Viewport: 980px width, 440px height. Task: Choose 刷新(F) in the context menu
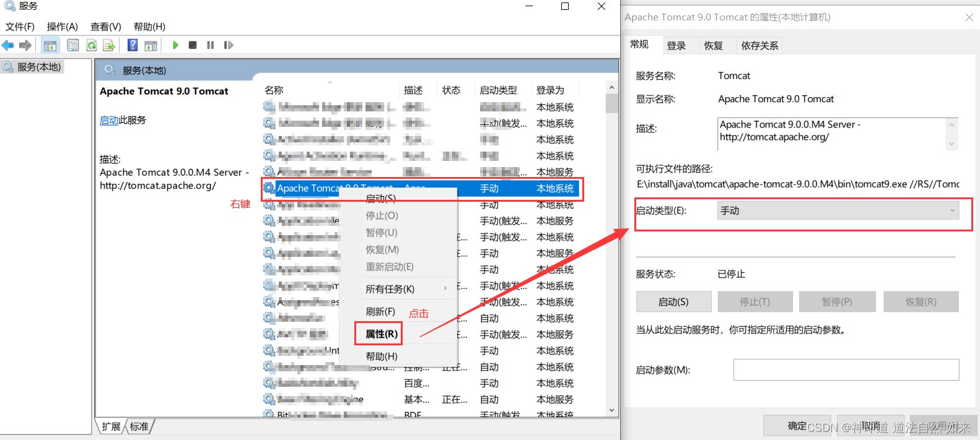(380, 311)
